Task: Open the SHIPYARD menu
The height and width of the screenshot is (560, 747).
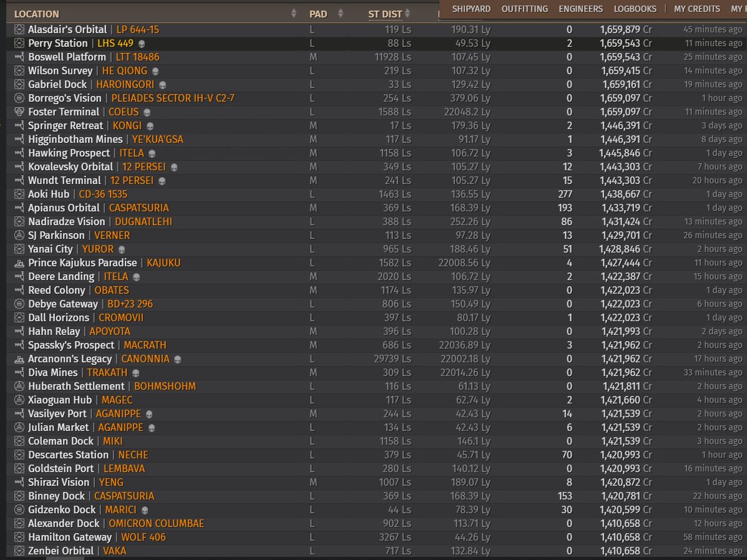Action: tap(471, 9)
